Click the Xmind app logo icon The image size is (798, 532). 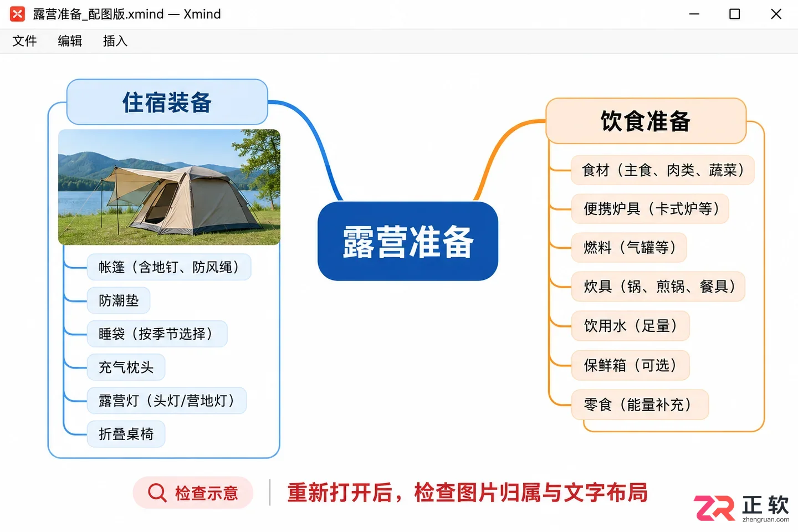click(x=18, y=14)
